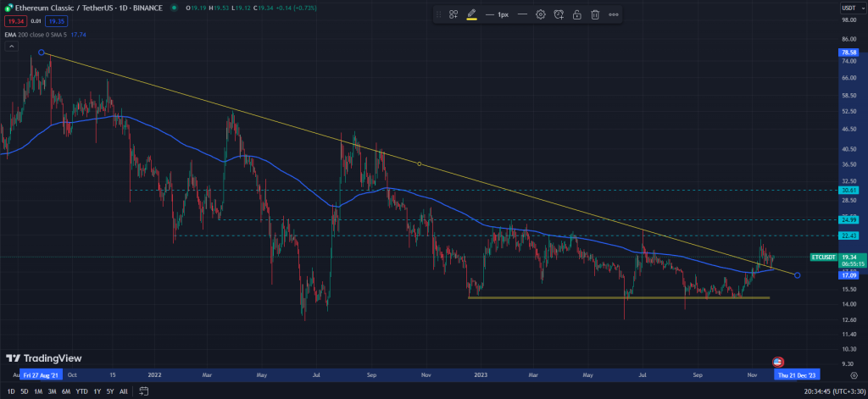Select the YTD time range
868x399 pixels.
click(x=81, y=391)
